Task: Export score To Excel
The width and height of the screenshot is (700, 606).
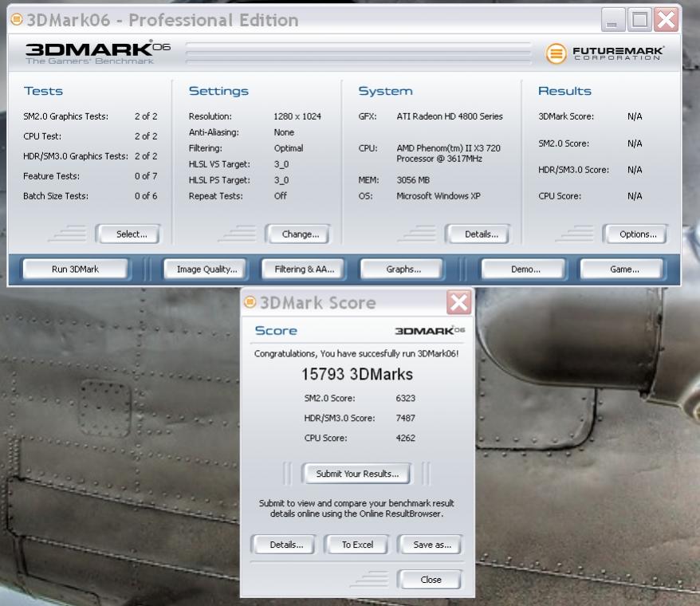Action: [x=357, y=545]
